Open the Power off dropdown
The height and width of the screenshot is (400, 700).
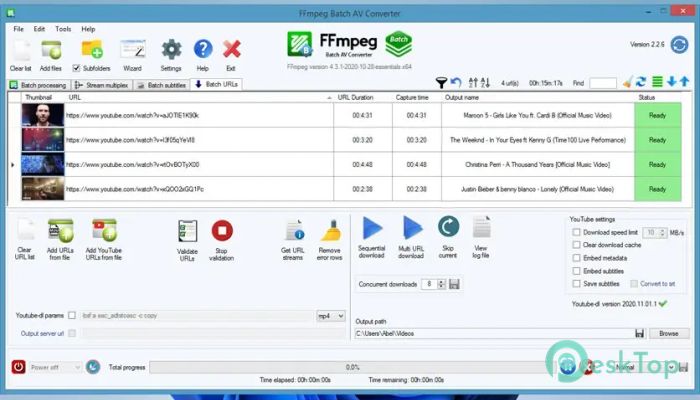point(55,367)
